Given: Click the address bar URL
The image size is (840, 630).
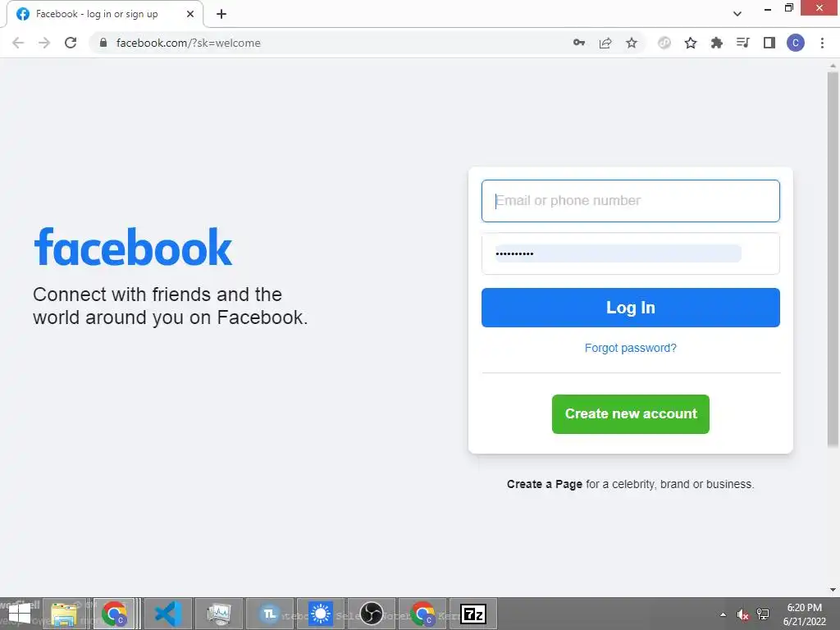Looking at the screenshot, I should 189,43.
